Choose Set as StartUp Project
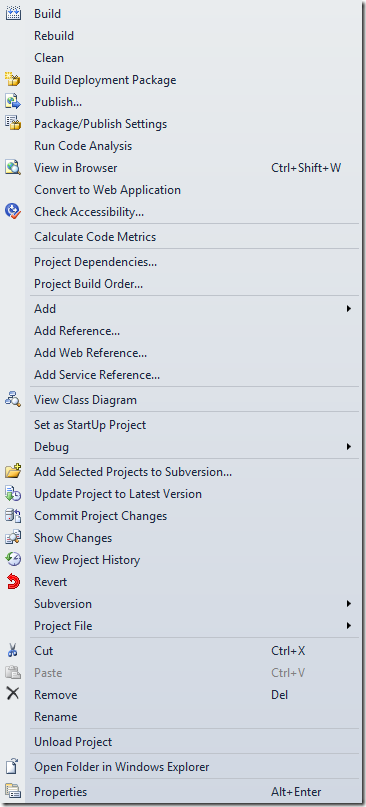Viewport: 366px width, 807px height. click(90, 425)
